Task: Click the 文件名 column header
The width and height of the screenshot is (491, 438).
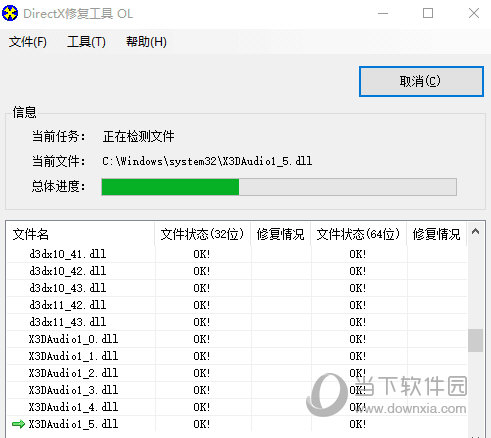Action: [80, 234]
